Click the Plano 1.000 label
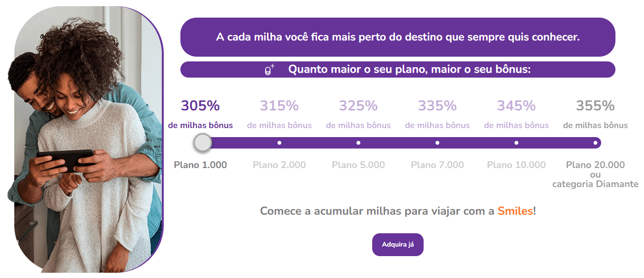Screen dimensions: 644x278 pos(200,165)
